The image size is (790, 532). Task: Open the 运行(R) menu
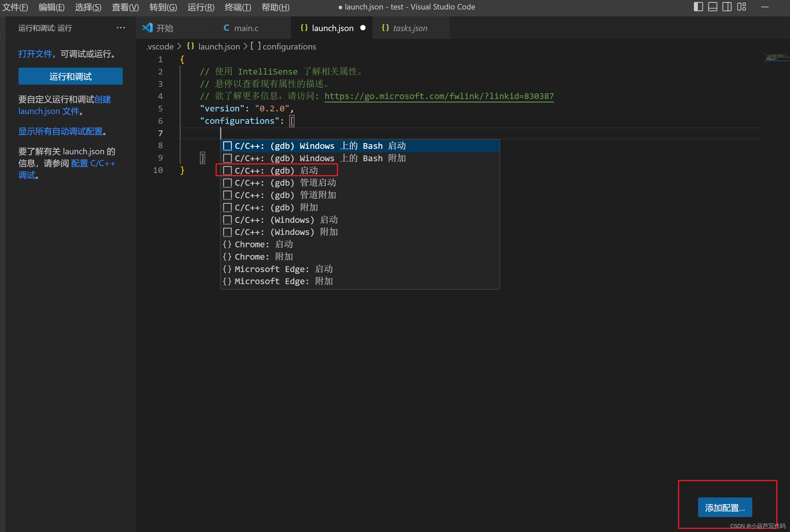(x=201, y=7)
